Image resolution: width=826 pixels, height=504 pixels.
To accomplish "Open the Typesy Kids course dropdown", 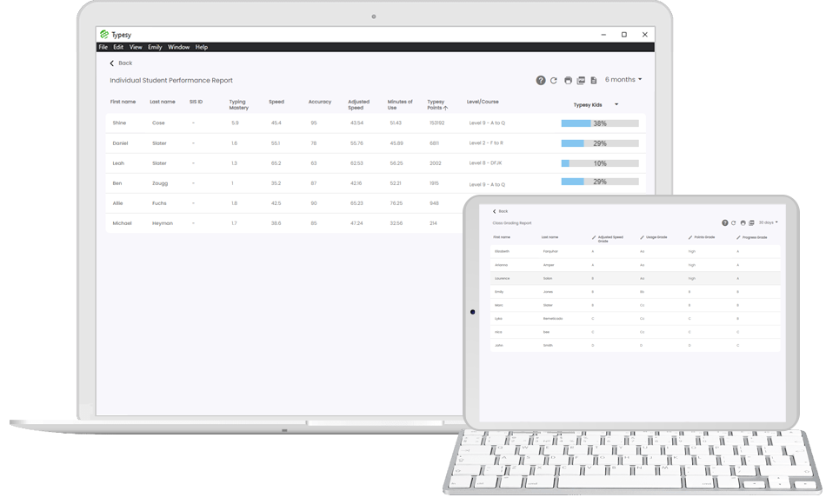I will 596,105.
